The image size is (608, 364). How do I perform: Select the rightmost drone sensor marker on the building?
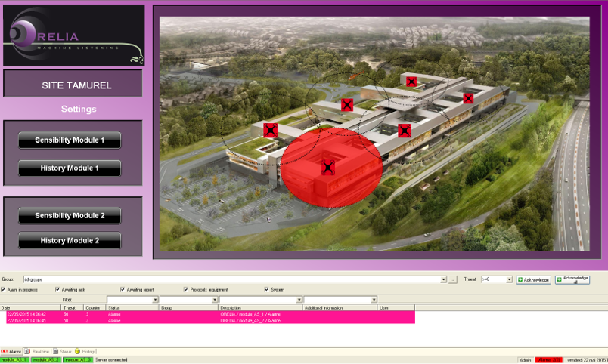tap(468, 98)
